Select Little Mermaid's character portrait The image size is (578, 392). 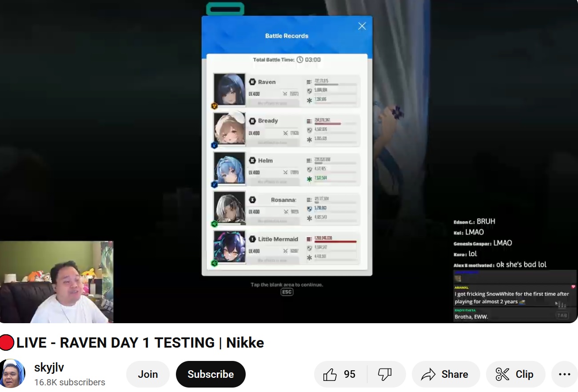pos(229,246)
